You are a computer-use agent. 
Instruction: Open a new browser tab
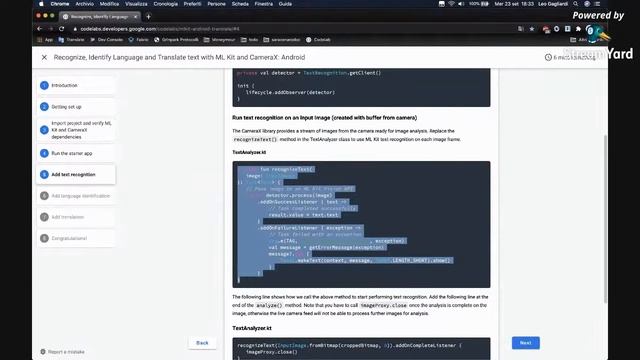pos(149,17)
